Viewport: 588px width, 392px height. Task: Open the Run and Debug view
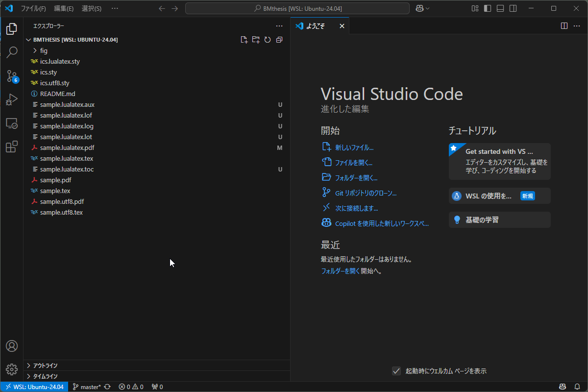click(x=12, y=99)
